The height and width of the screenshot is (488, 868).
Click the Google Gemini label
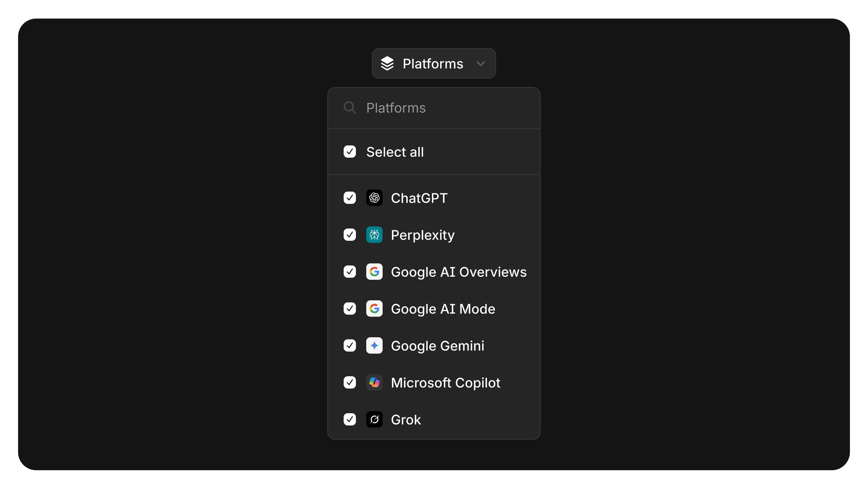pos(437,346)
